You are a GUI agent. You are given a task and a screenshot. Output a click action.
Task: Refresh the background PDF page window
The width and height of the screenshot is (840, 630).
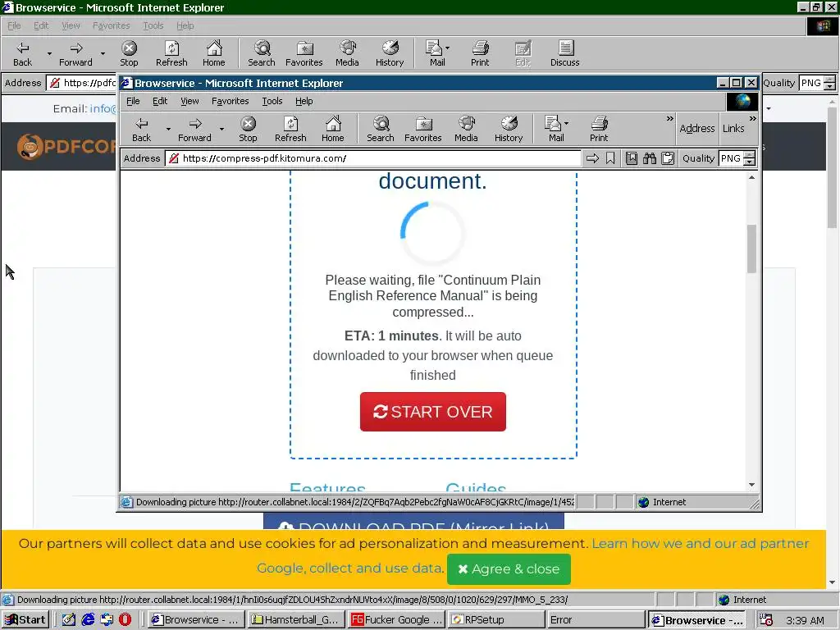[171, 54]
